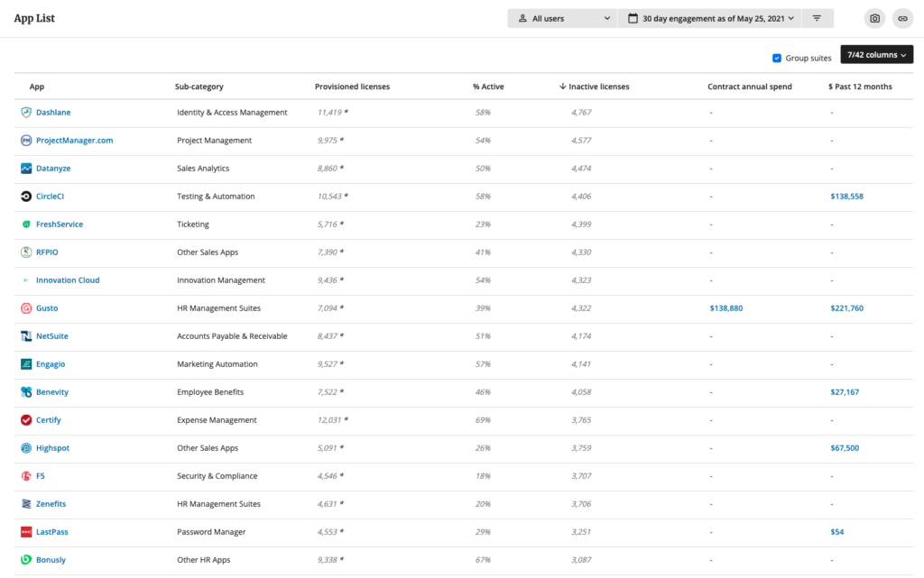
Task: Open the FreshService app link
Action: 60,225
